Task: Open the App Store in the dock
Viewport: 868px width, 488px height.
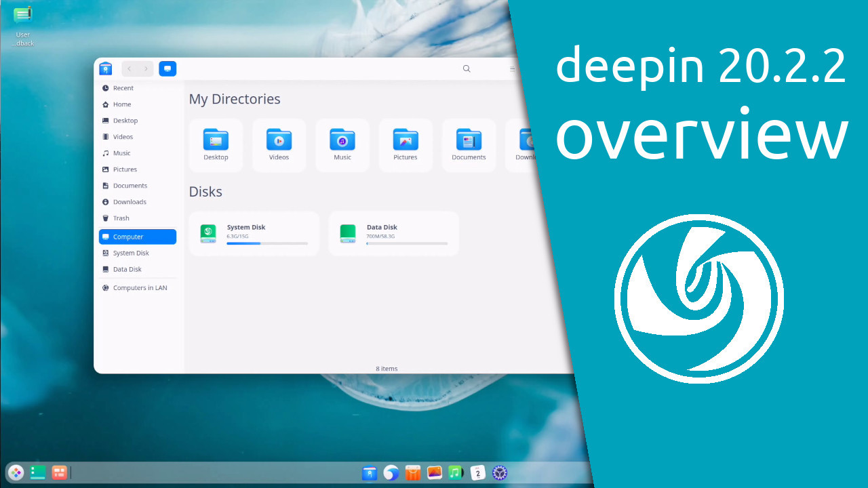Action: point(413,473)
